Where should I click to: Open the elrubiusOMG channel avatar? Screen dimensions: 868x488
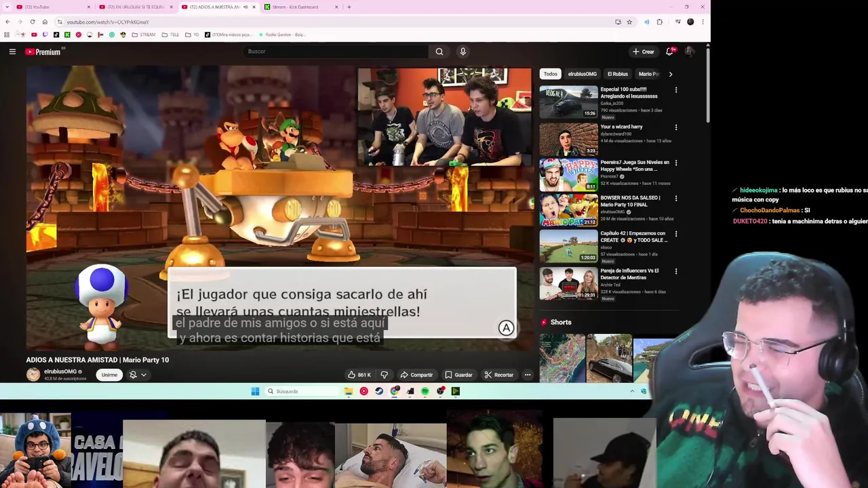pos(33,375)
